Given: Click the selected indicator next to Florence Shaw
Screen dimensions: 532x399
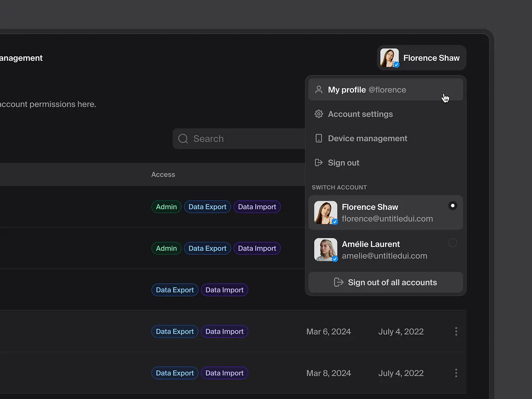Looking at the screenshot, I should click(452, 205).
